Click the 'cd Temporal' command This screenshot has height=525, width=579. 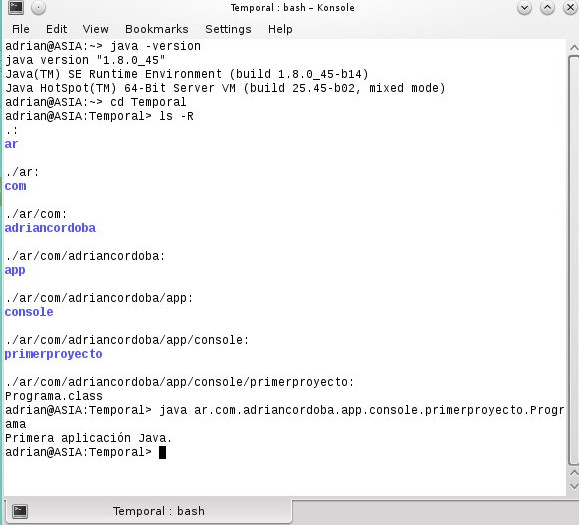(148, 102)
